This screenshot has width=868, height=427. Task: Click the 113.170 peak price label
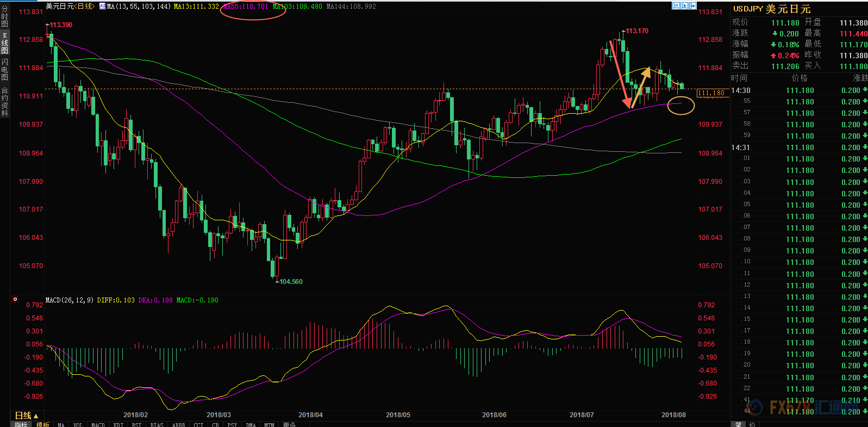[x=637, y=31]
